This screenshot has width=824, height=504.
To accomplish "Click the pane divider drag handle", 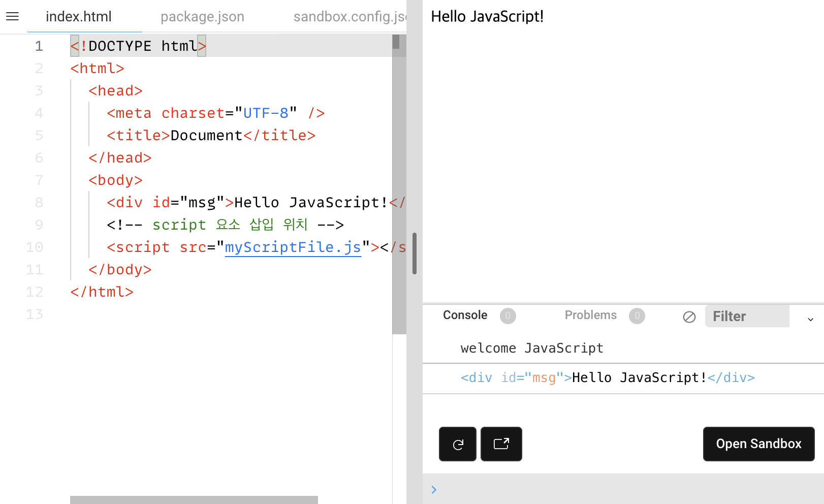I will pos(415,254).
